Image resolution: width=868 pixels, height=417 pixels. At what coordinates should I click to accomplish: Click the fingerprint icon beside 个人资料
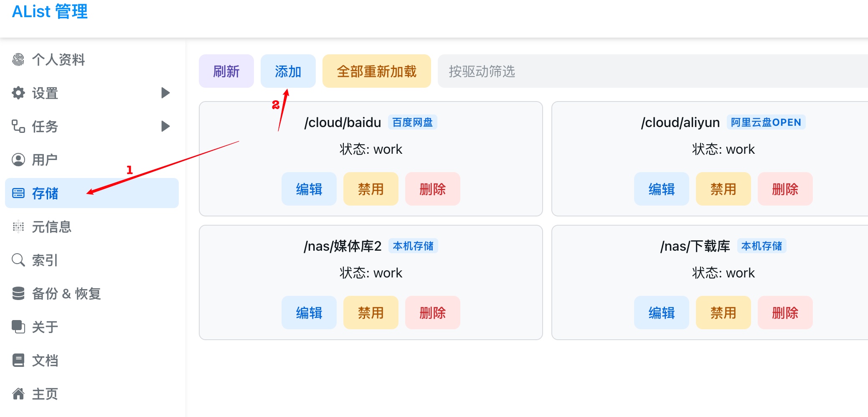[18, 60]
